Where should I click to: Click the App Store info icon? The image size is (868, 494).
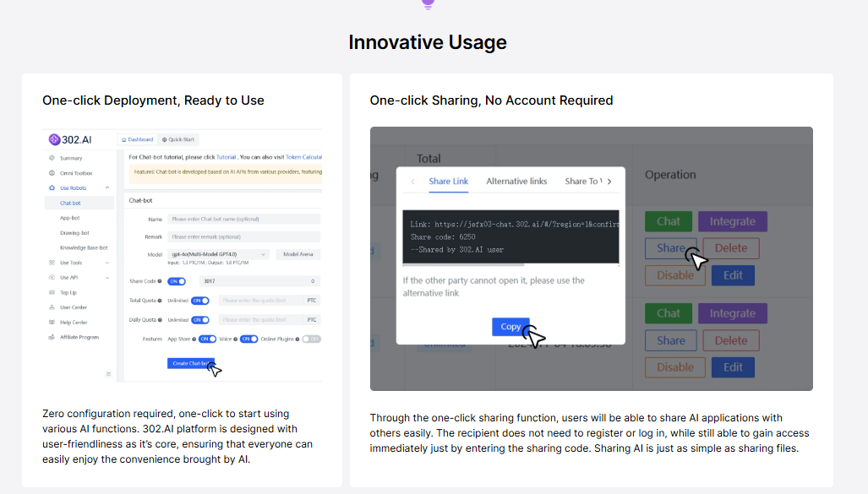pos(194,339)
